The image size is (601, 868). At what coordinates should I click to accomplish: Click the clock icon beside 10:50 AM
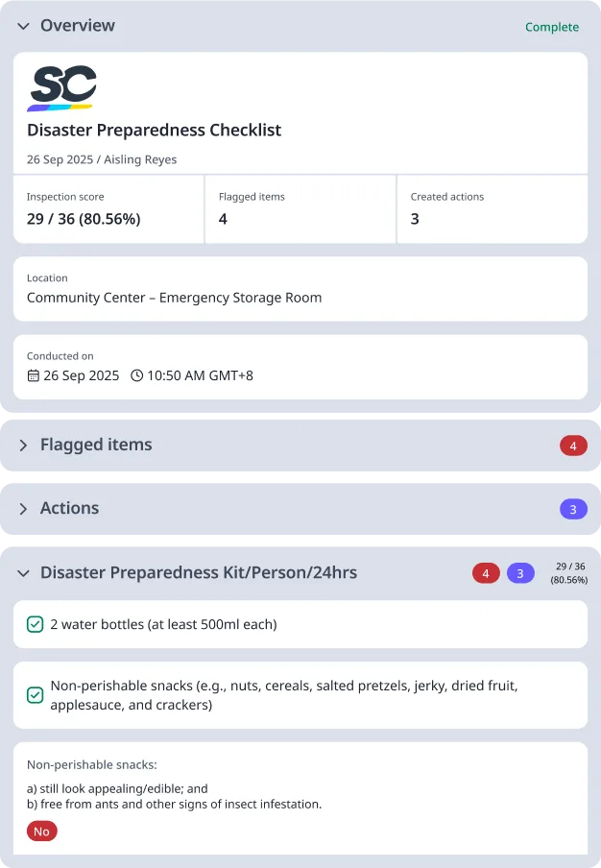(136, 375)
